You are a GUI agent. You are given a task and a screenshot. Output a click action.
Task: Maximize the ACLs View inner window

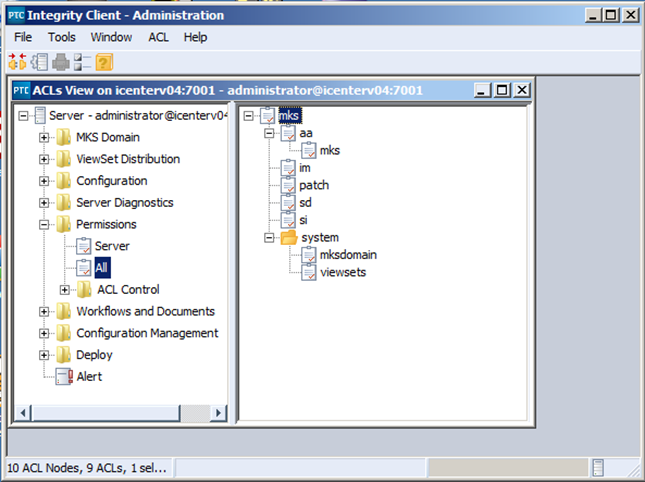502,90
